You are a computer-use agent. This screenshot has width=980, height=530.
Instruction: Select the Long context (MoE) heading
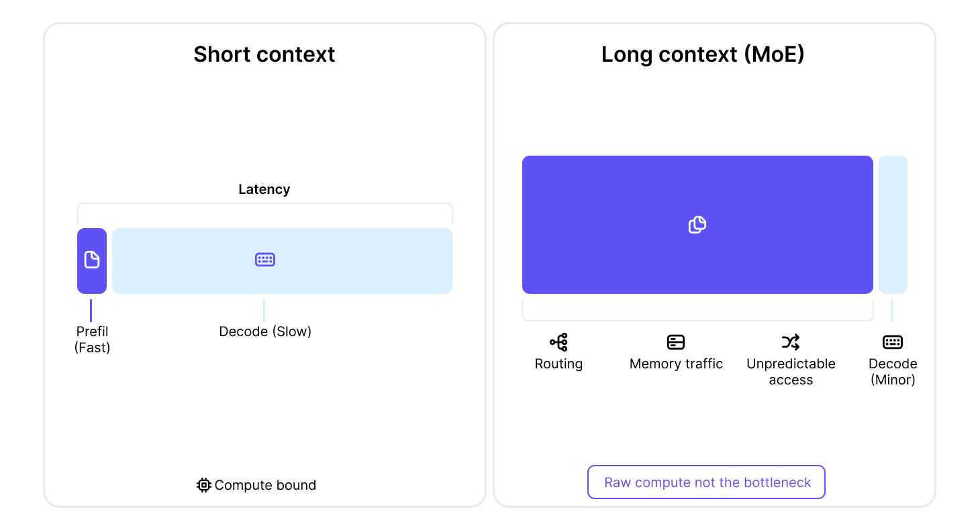point(703,54)
